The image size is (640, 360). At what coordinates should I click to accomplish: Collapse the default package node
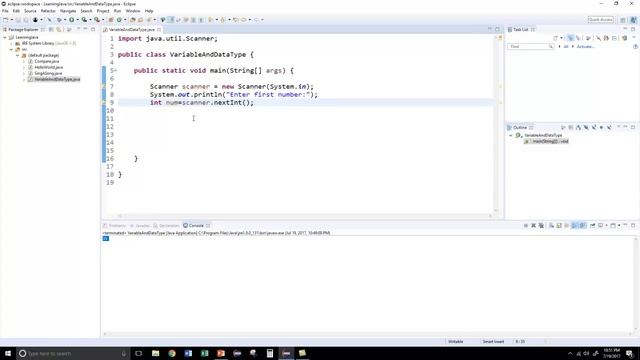(18, 55)
